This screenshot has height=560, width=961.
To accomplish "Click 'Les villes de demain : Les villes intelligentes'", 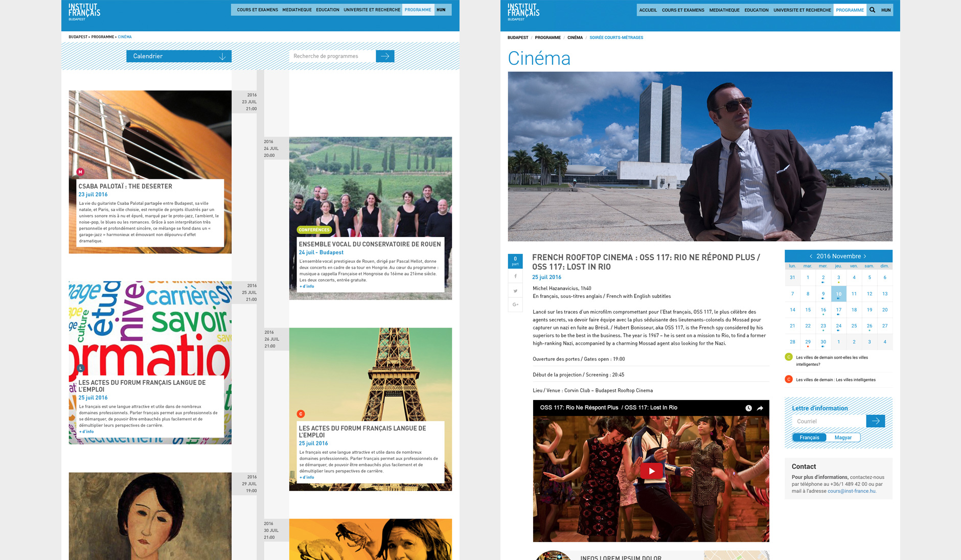I will (836, 380).
